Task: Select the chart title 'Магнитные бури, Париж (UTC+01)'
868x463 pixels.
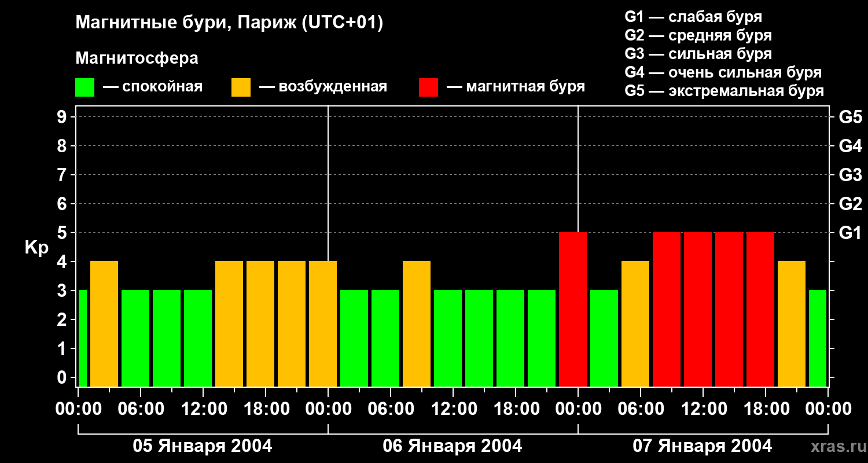Action: (x=229, y=24)
